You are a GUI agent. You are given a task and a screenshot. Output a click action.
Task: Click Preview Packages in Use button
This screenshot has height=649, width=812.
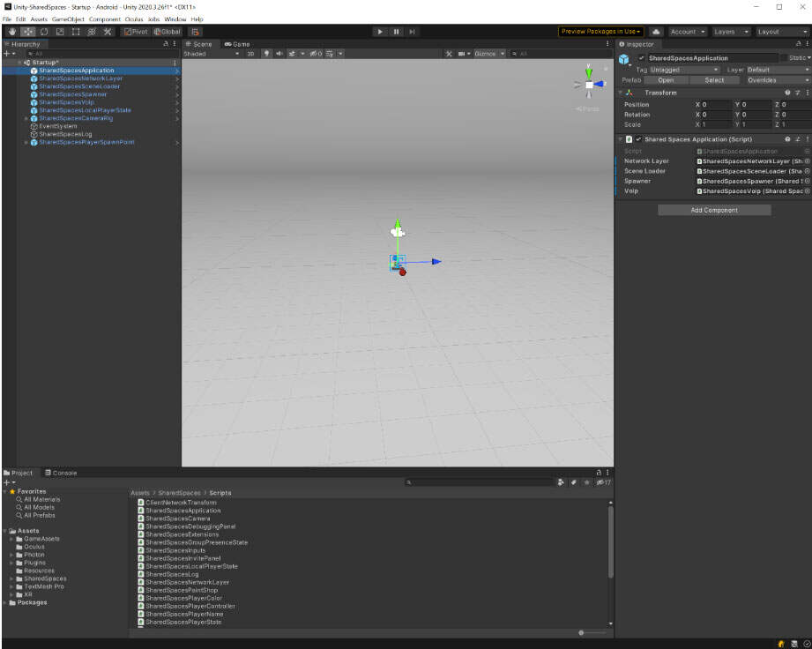(600, 32)
